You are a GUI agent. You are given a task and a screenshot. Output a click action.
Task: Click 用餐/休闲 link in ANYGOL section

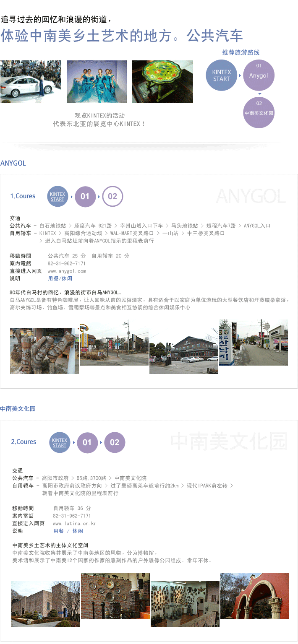tap(60, 278)
